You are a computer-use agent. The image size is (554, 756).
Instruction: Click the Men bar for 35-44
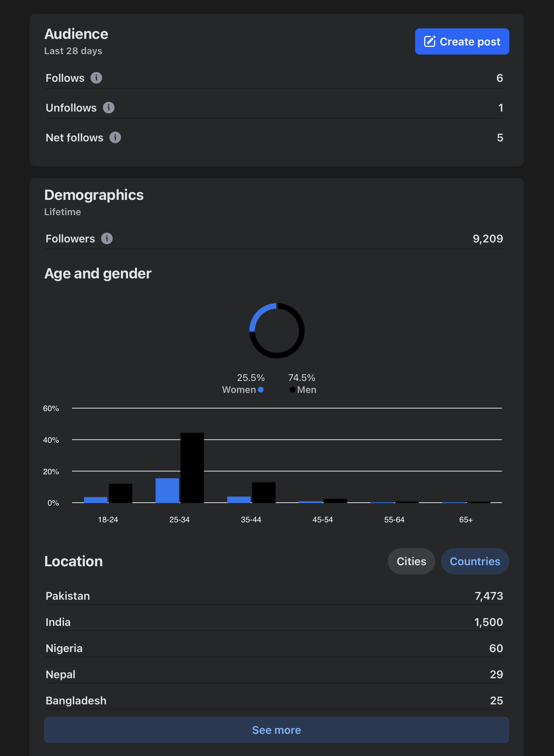(x=264, y=493)
